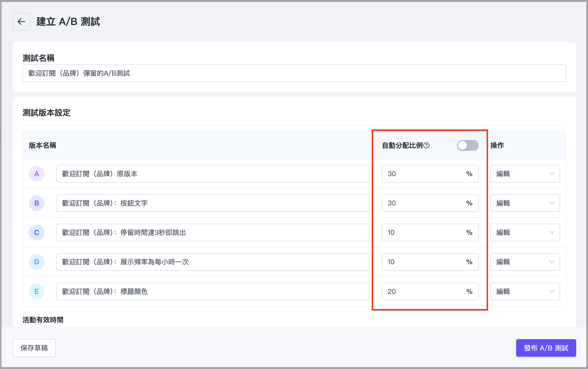Viewport: 588px width, 369px height.
Task: Click version C's 10% ratio field
Action: [426, 232]
